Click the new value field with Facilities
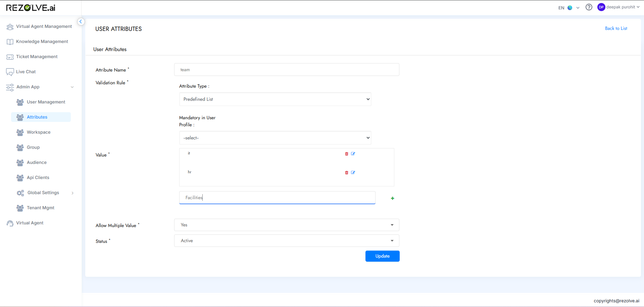This screenshot has width=644, height=307. click(277, 198)
